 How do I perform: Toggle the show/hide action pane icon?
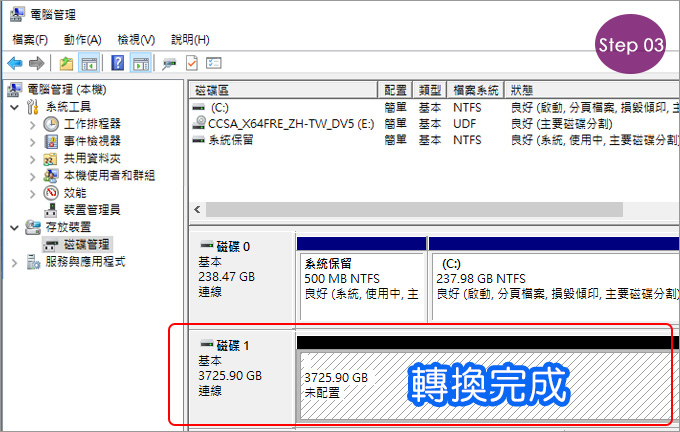[141, 63]
